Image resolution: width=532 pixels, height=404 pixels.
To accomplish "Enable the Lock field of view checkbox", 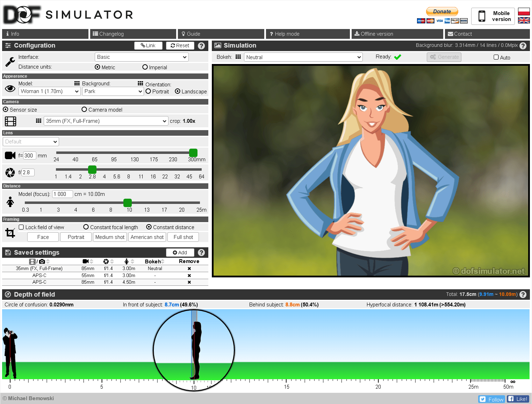I will (21, 227).
